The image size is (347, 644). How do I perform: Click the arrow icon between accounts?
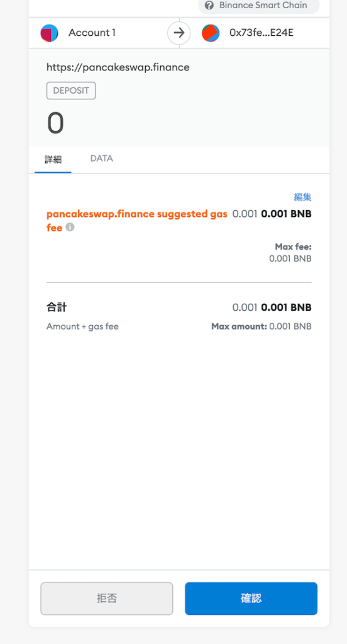(x=179, y=33)
